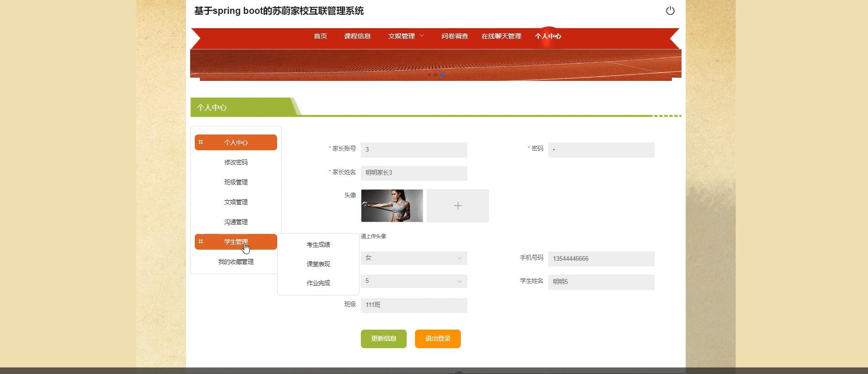Click the 手机号码 input field
The width and height of the screenshot is (868, 374).
pos(601,259)
